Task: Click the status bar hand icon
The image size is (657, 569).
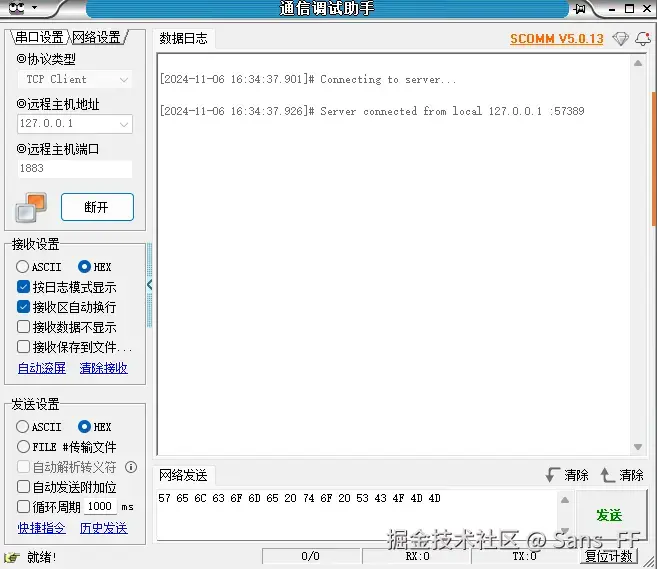Action: [x=12, y=557]
